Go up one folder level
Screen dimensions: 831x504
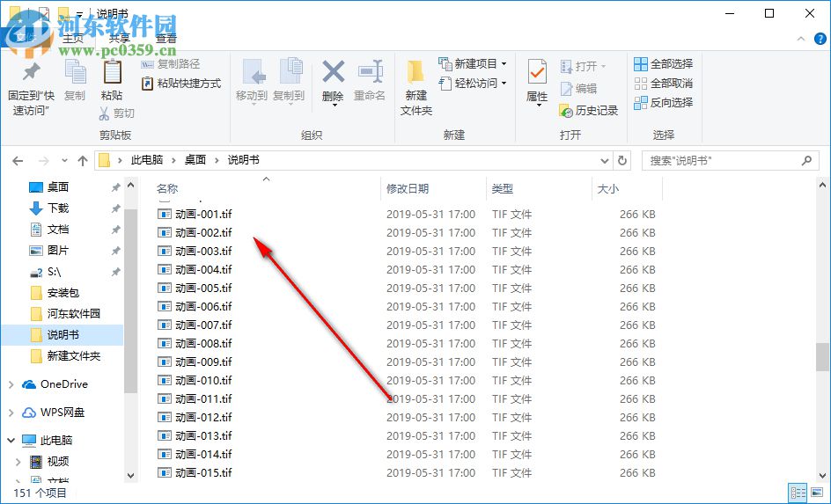coord(82,160)
